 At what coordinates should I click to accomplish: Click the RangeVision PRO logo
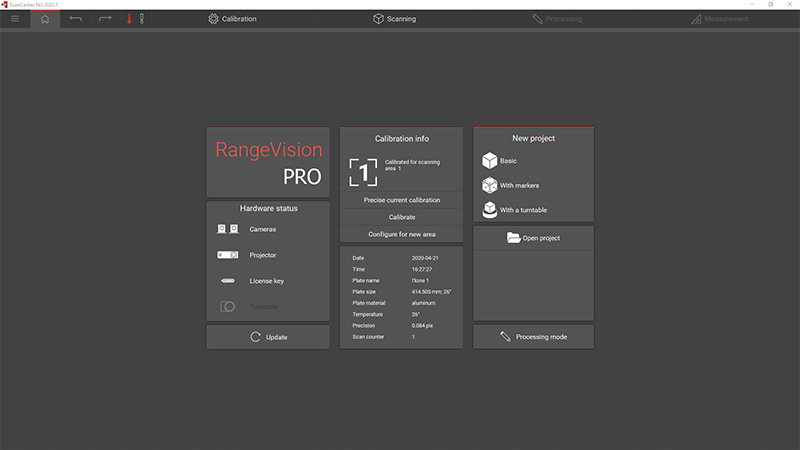268,162
